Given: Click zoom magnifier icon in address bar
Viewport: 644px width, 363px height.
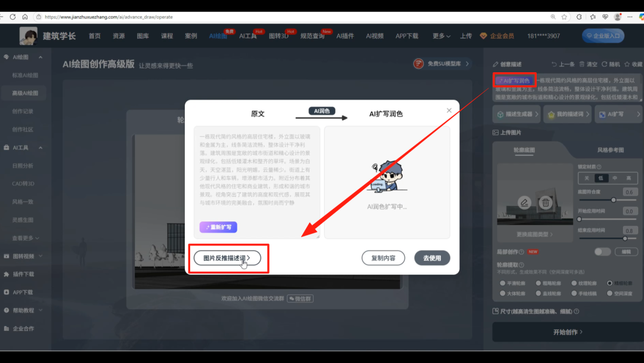Looking at the screenshot, I should (x=553, y=17).
